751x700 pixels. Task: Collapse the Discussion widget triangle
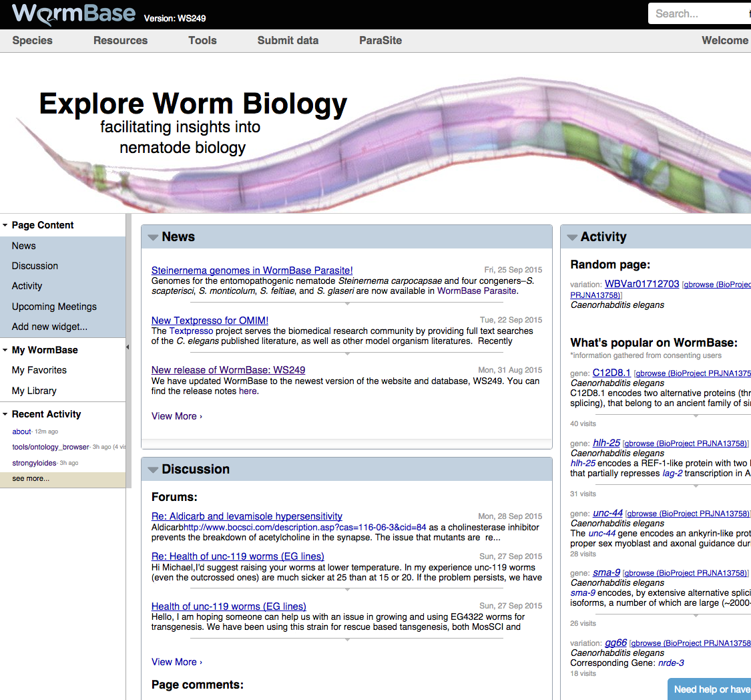pyautogui.click(x=153, y=470)
